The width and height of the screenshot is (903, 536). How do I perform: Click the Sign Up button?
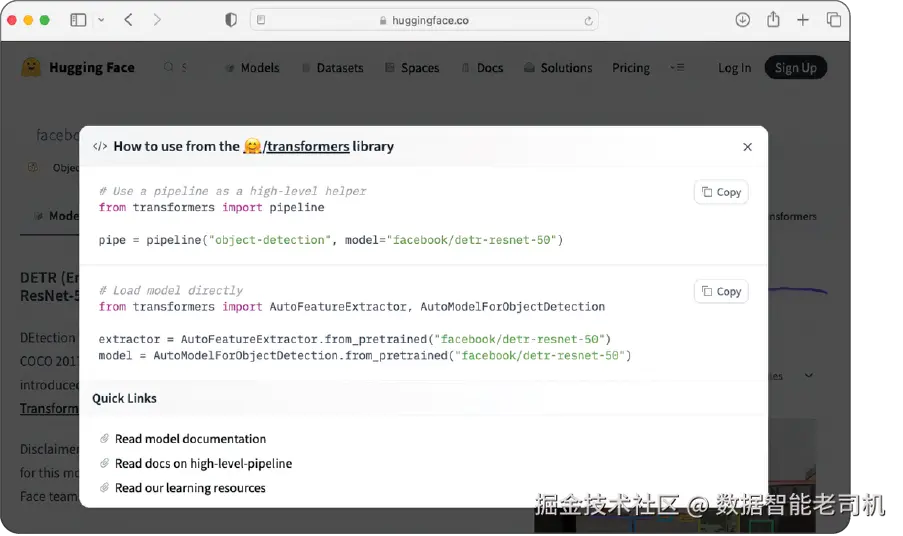point(795,68)
